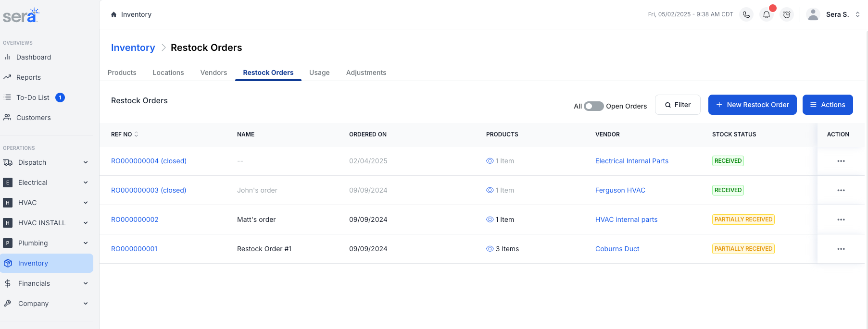
Task: Click the To-Do List icon
Action: point(7,97)
